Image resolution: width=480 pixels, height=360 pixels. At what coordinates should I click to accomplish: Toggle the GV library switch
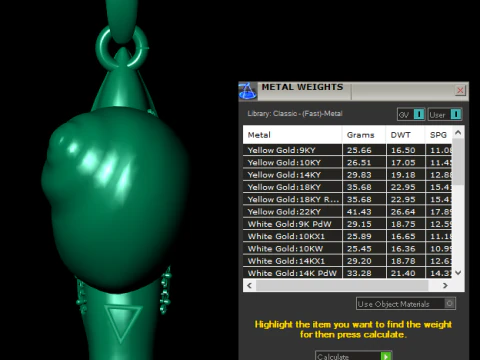tap(411, 115)
